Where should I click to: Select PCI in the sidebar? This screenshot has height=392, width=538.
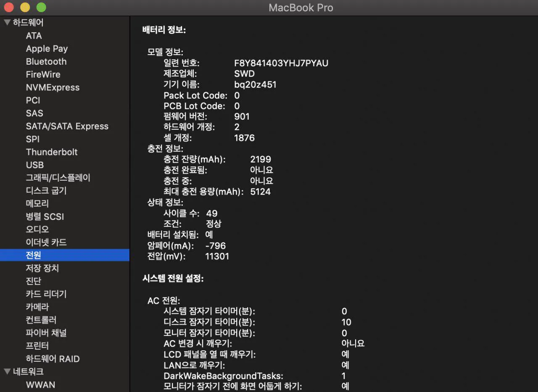coord(33,100)
